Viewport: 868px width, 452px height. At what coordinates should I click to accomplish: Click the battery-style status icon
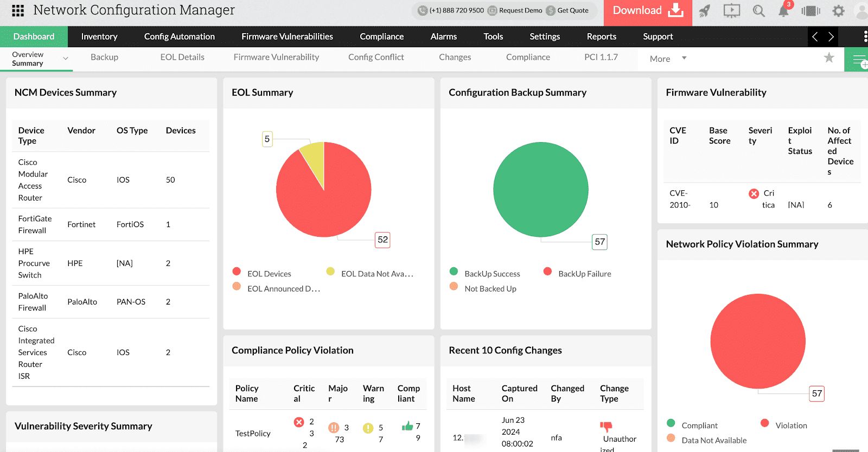tap(810, 11)
